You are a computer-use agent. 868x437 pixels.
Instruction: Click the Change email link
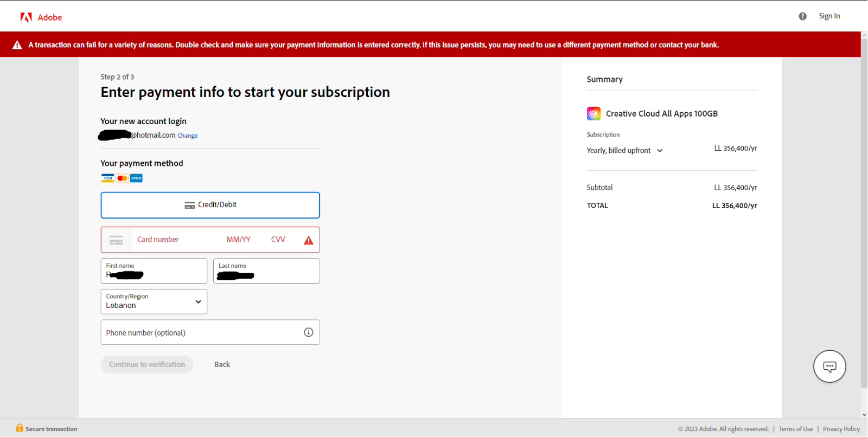point(187,136)
